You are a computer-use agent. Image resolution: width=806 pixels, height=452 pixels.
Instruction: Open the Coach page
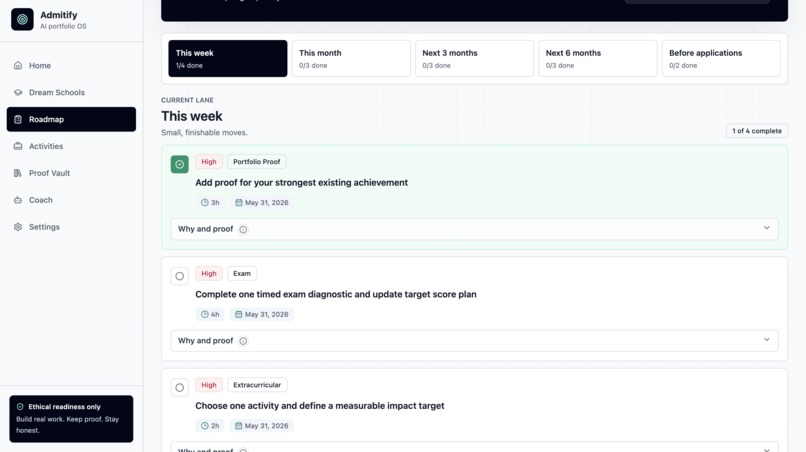point(71,200)
